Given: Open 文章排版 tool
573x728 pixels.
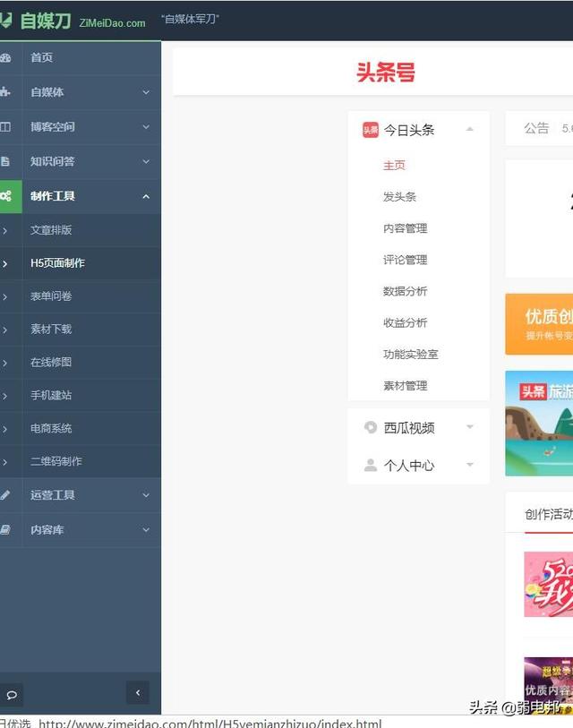Looking at the screenshot, I should (x=51, y=230).
